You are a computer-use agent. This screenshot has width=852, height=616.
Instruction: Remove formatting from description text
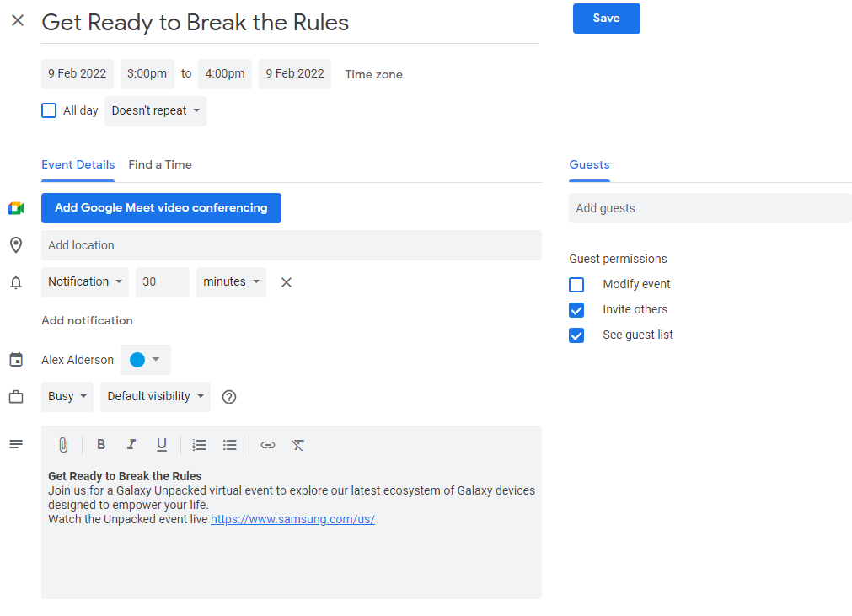tap(297, 446)
